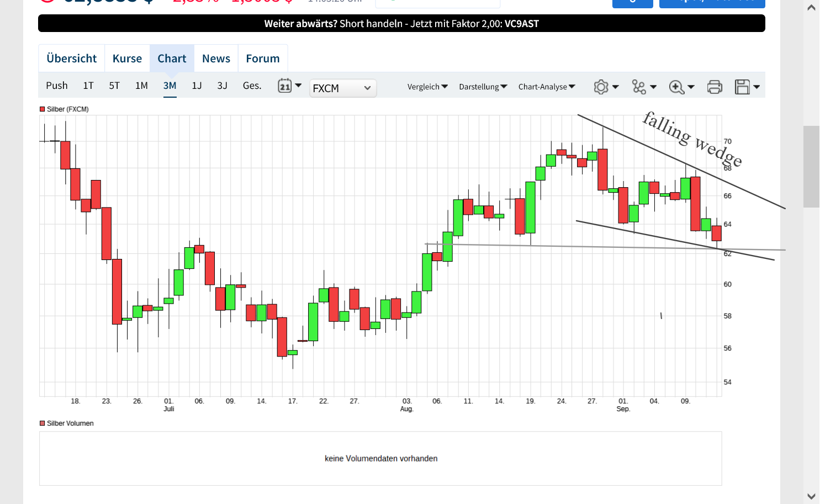This screenshot has width=820, height=504.
Task: Switch to the News tab
Action: click(216, 59)
